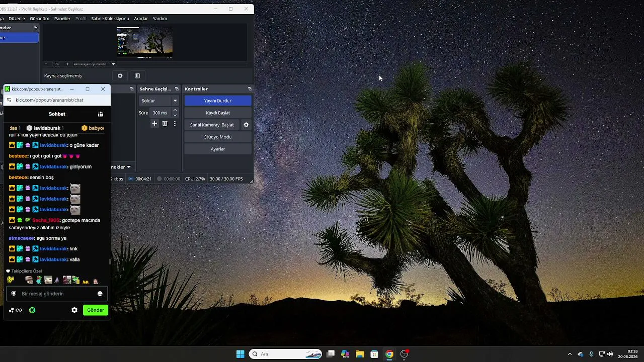Image resolution: width=644 pixels, height=362 pixels.
Task: Click microphone icon in system tray
Action: click(591, 354)
